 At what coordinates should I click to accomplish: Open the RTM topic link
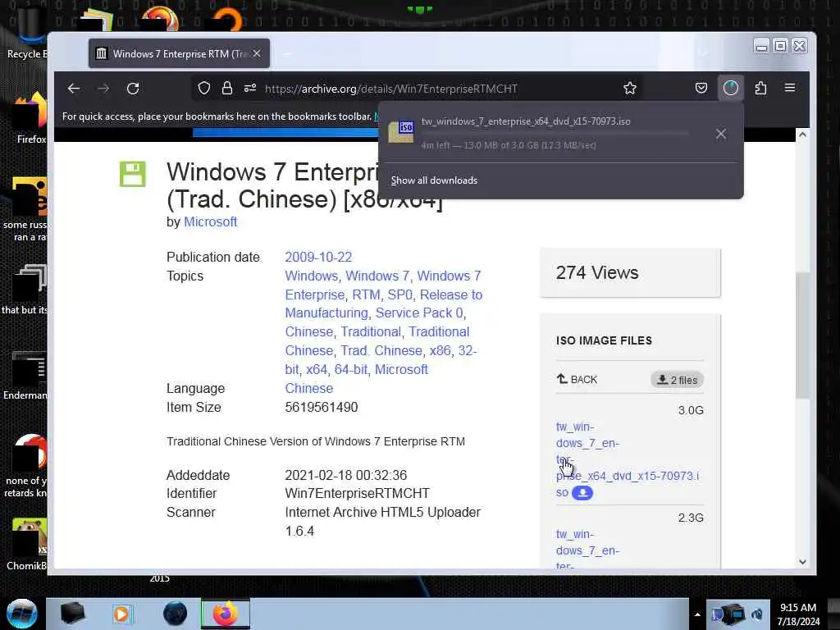(x=366, y=294)
